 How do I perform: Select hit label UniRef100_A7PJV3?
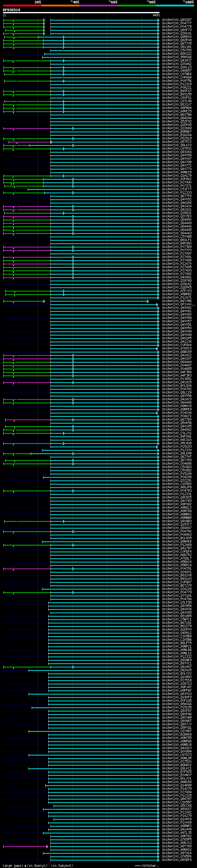click(177, 291)
